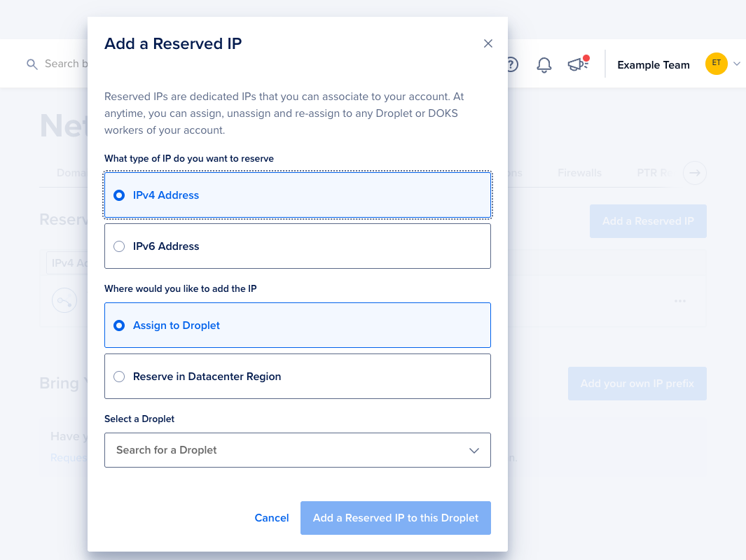Click background Add a Reserved IP button
The width and height of the screenshot is (746, 560).
[648, 221]
